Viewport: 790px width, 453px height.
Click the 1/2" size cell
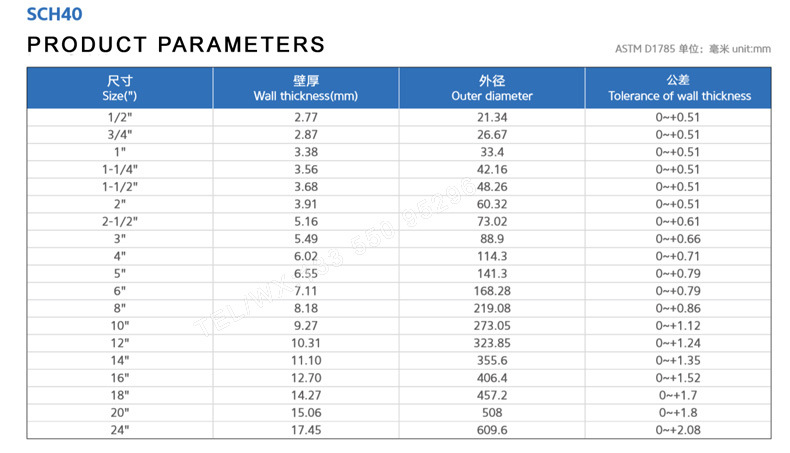(120, 118)
